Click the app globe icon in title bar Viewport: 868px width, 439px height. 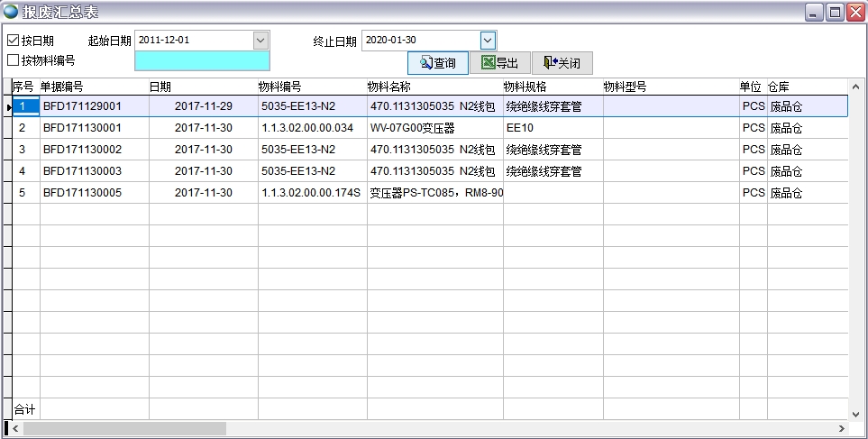point(11,12)
